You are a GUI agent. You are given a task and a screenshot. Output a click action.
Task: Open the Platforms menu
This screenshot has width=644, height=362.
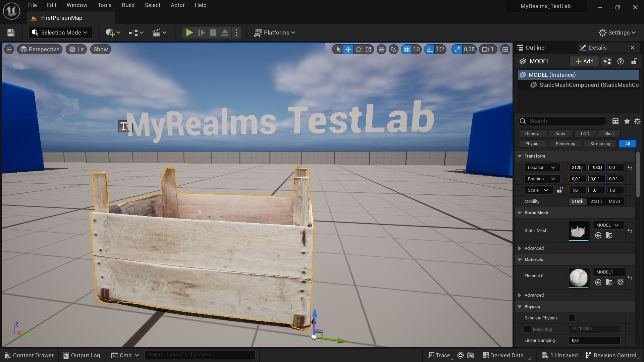tap(275, 33)
